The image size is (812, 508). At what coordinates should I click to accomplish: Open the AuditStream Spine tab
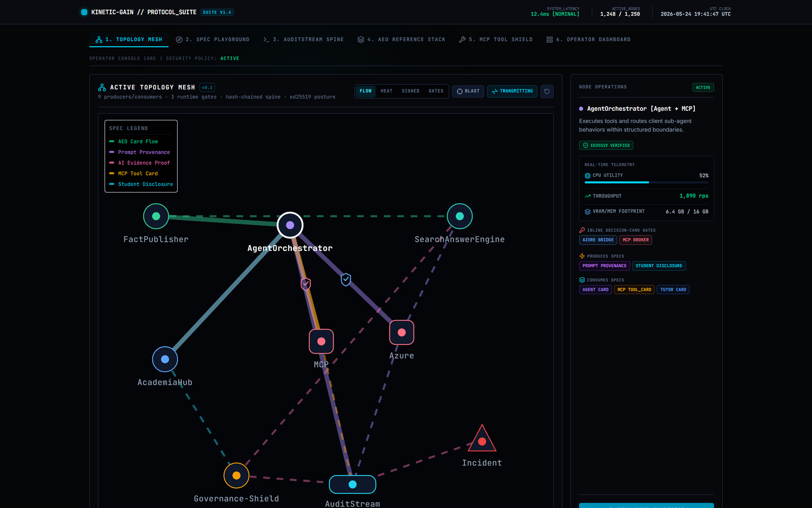303,40
